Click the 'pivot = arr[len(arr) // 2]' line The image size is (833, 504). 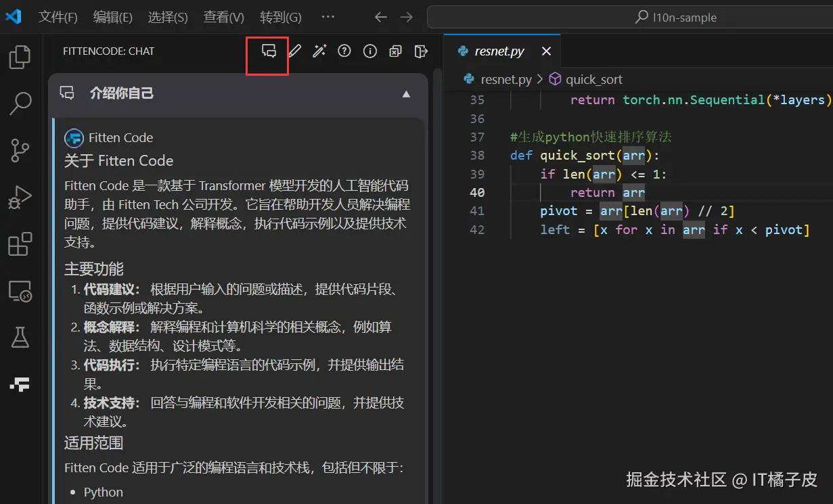(x=637, y=211)
